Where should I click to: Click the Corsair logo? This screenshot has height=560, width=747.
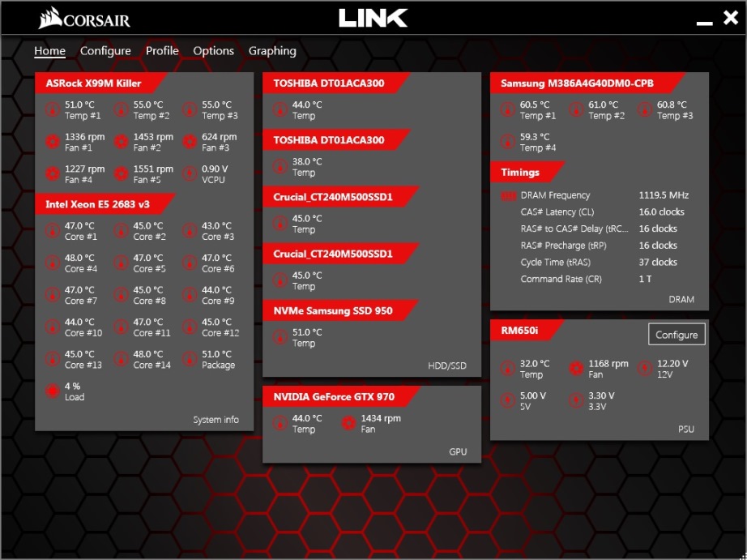[x=84, y=18]
